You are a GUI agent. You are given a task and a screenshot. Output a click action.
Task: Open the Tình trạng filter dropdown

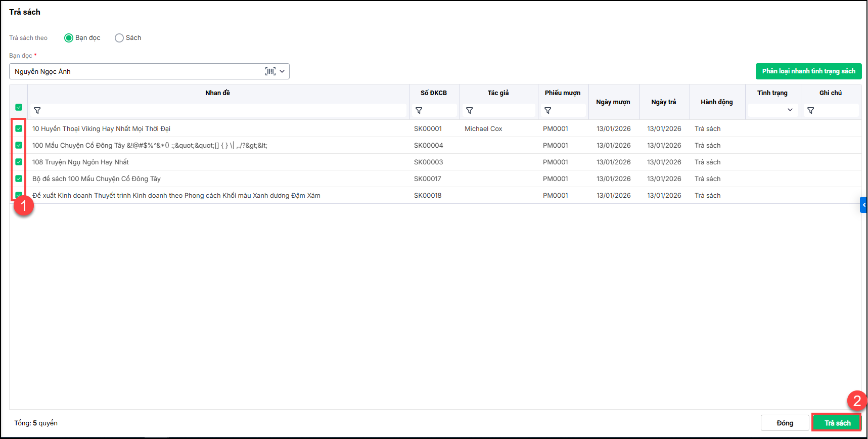(772, 110)
